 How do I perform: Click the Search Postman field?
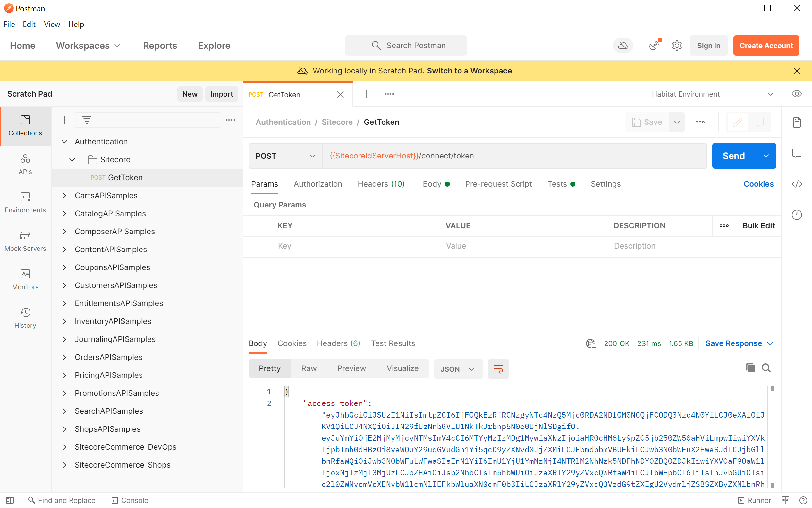tap(405, 45)
